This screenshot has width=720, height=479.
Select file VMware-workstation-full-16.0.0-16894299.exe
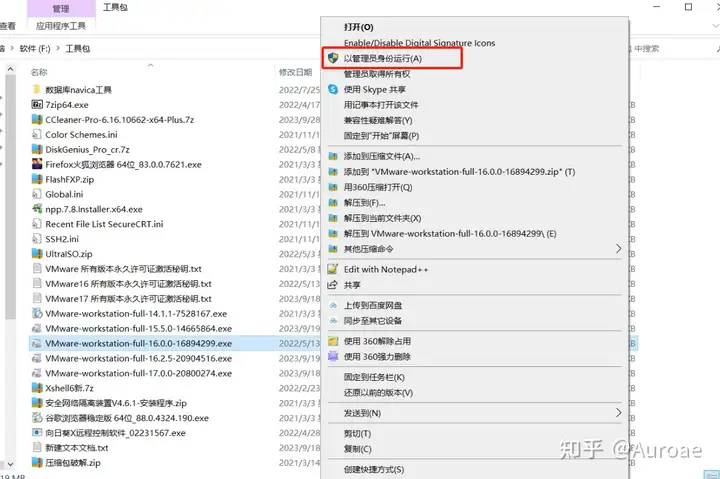pos(138,343)
